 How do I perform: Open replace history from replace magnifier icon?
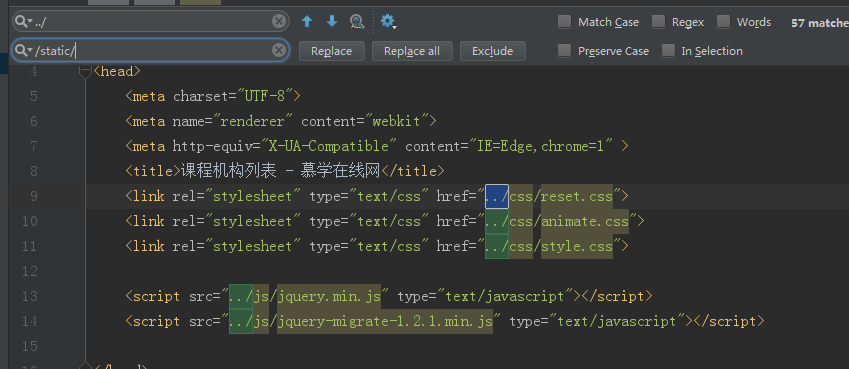pyautogui.click(x=24, y=51)
